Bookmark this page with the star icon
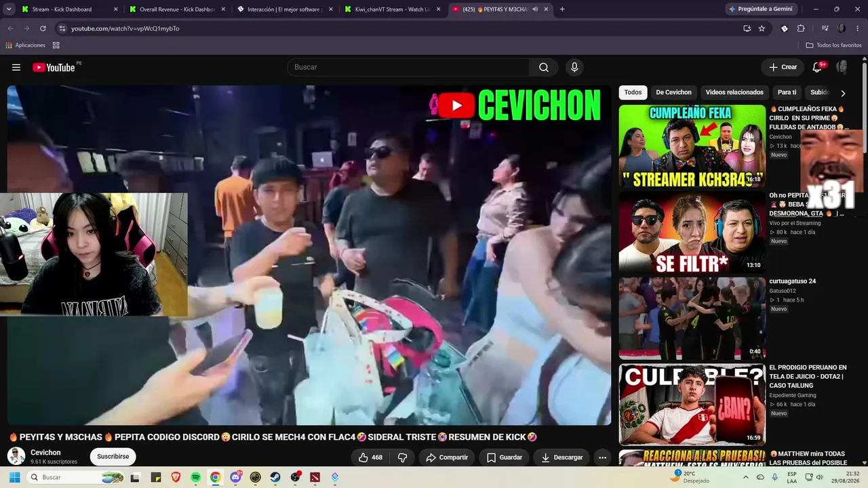This screenshot has height=488, width=868. click(762, 28)
